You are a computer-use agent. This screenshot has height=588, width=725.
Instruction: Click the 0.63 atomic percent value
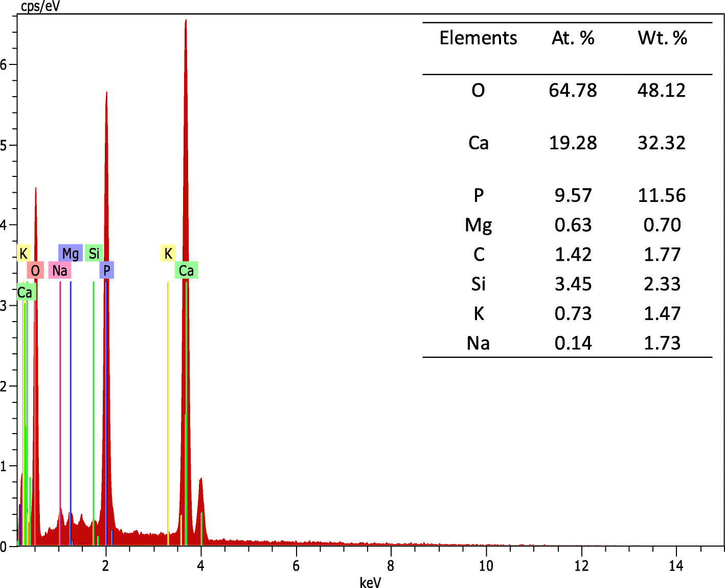pyautogui.click(x=573, y=225)
